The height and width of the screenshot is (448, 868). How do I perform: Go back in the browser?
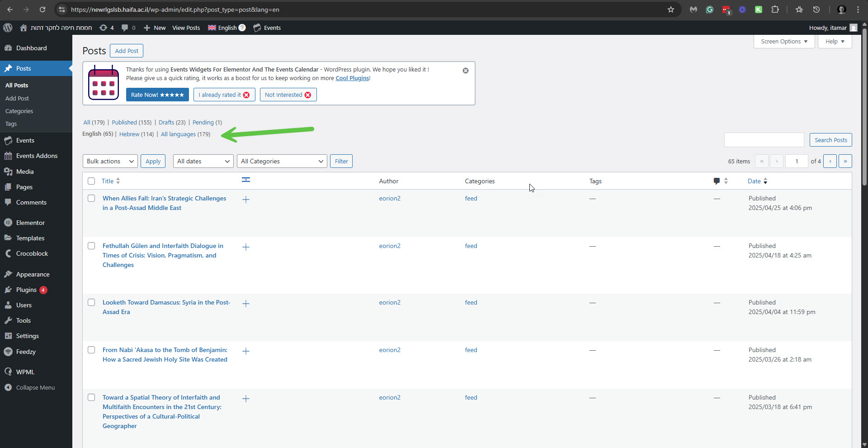pyautogui.click(x=10, y=10)
